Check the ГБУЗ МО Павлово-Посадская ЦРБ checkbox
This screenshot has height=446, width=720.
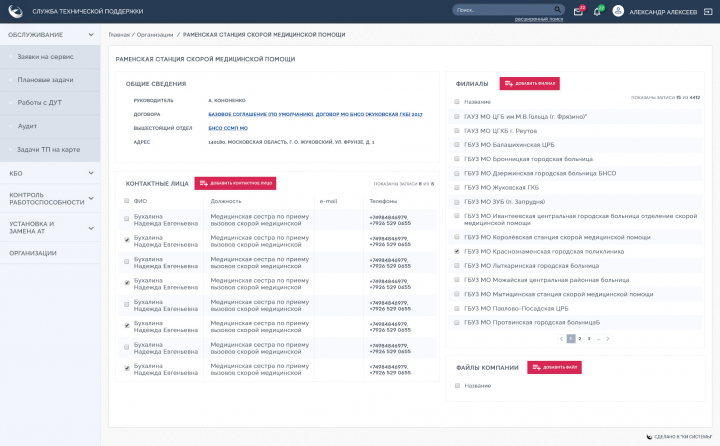457,309
